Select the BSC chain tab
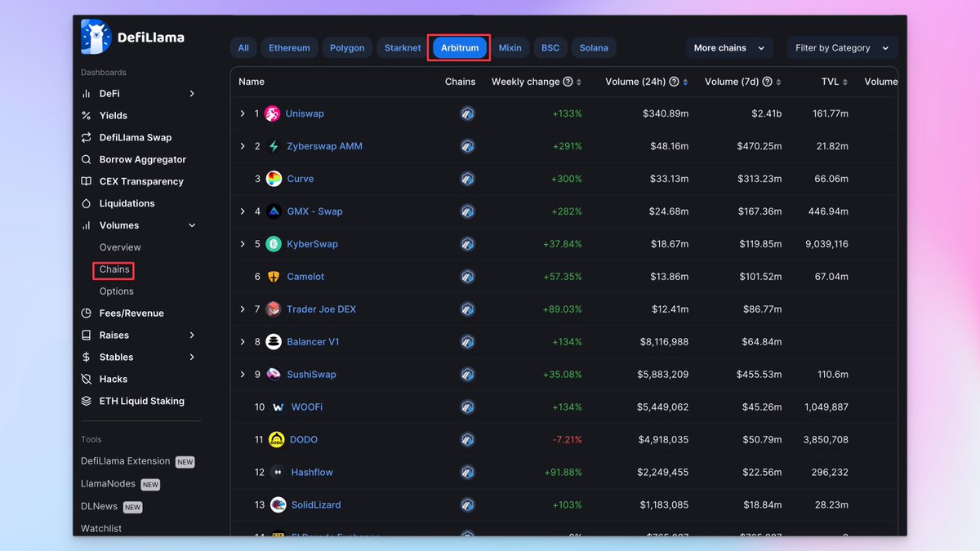Viewport: 980px width, 551px height. 550,48
